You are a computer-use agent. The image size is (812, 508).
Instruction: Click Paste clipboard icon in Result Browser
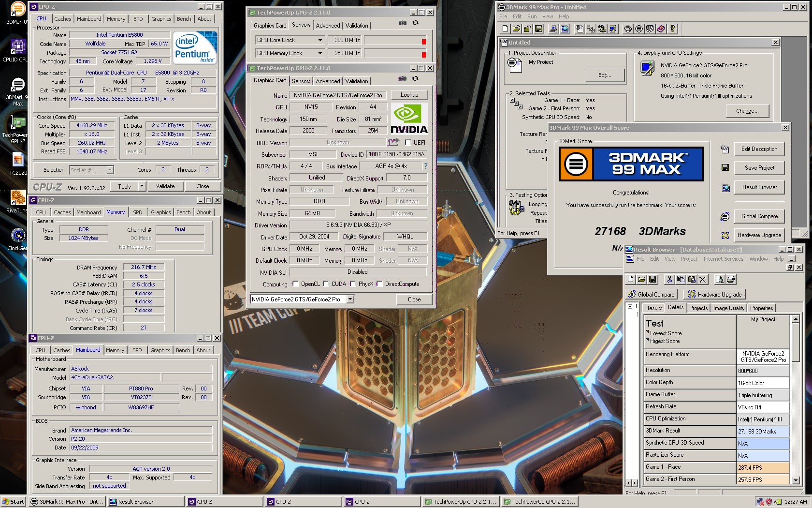point(692,279)
